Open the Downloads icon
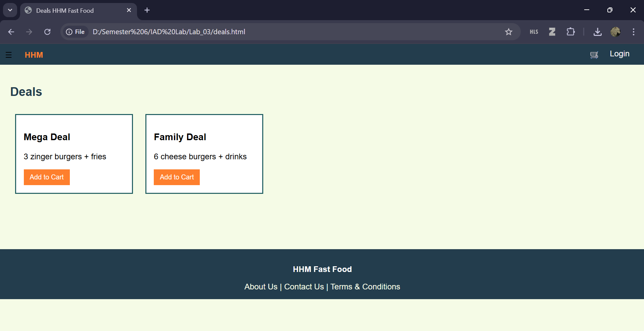This screenshot has width=644, height=331. point(598,32)
